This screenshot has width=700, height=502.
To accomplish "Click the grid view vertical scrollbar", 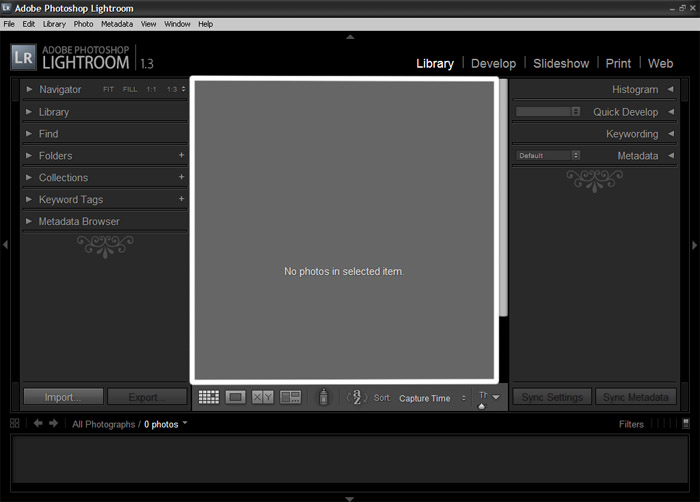I will coord(504,198).
